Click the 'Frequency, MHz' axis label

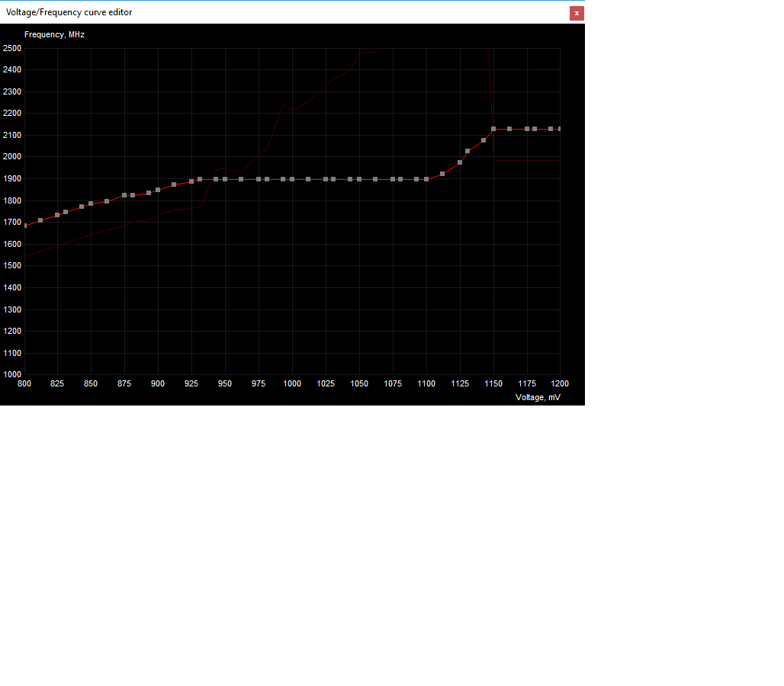[54, 34]
